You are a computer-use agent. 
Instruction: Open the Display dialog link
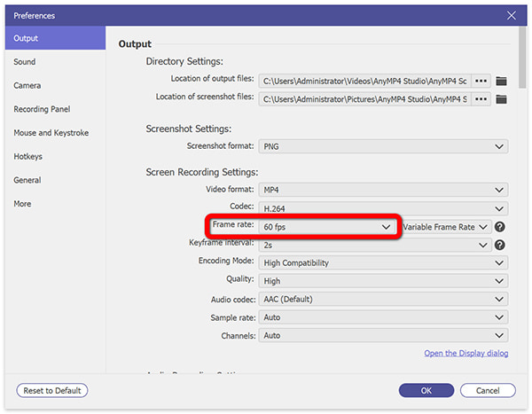(466, 353)
